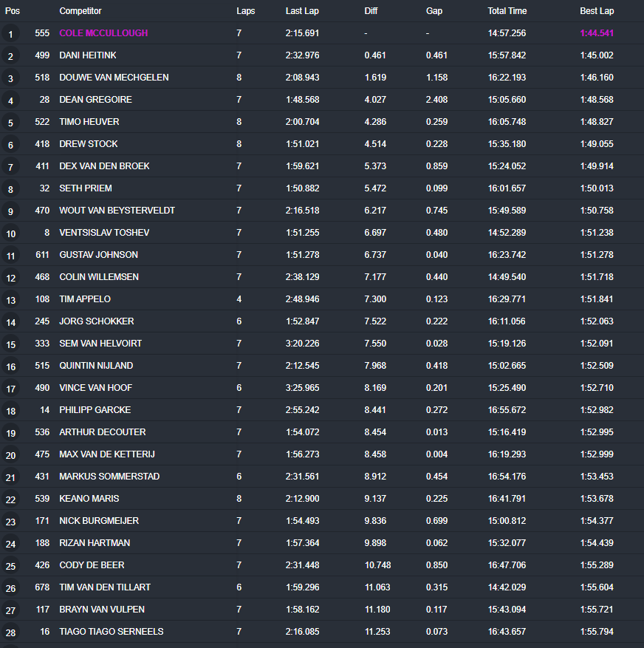Viewport: 644px width, 648px height.
Task: Click last lap time 1:48.568 for Dean Gregoire
Action: tap(302, 100)
